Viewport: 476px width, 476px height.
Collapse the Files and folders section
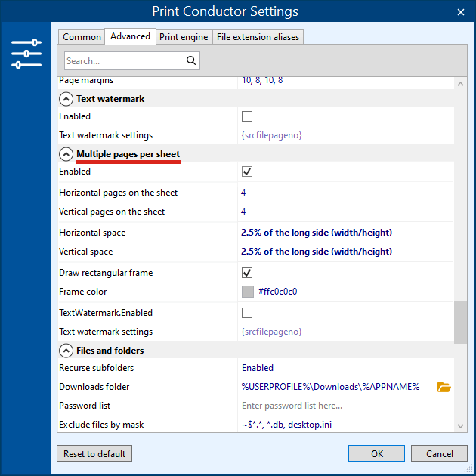[66, 351]
